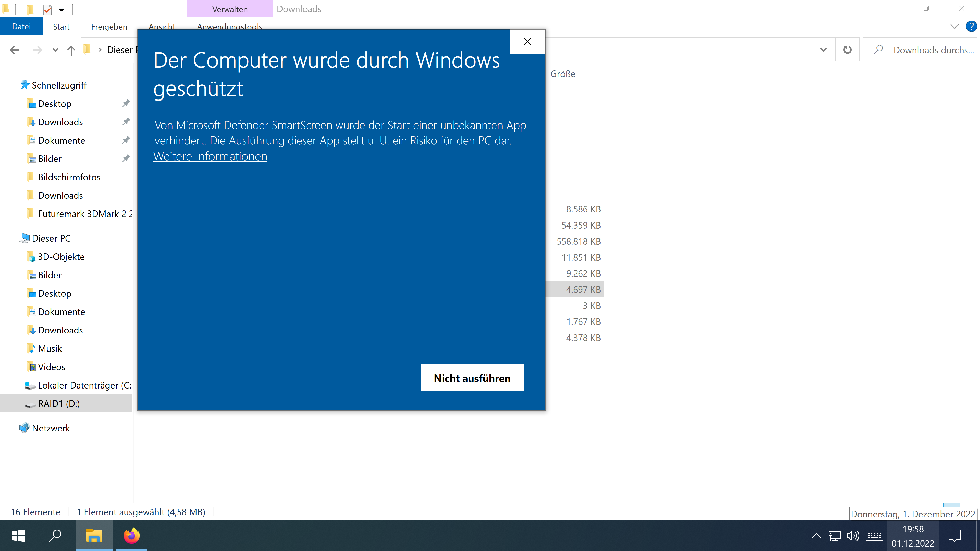The image size is (980, 551).
Task: Click the Up one level arrow
Action: (x=71, y=50)
